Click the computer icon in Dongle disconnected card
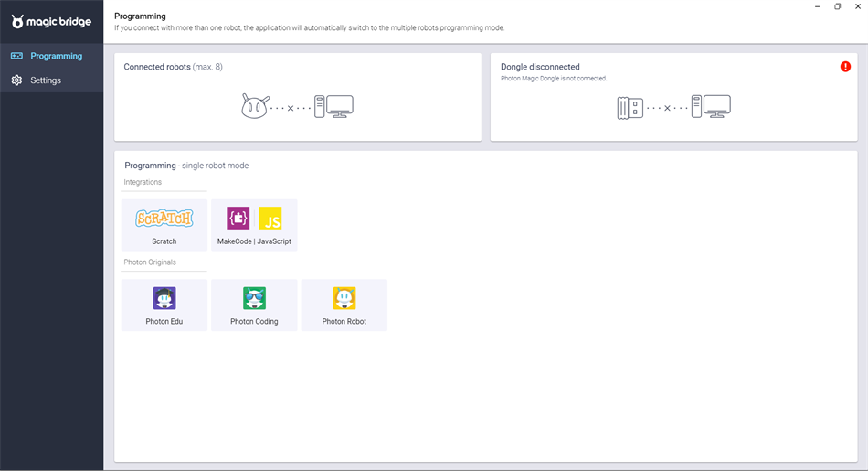 click(711, 106)
